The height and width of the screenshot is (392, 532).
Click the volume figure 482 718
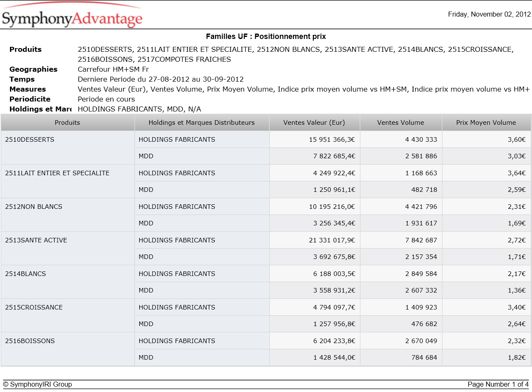pos(425,190)
